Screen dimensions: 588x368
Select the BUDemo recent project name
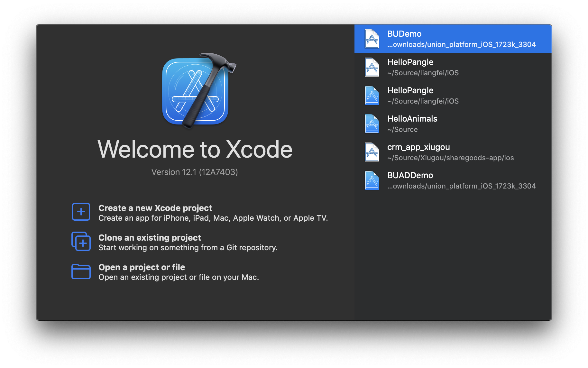[404, 34]
